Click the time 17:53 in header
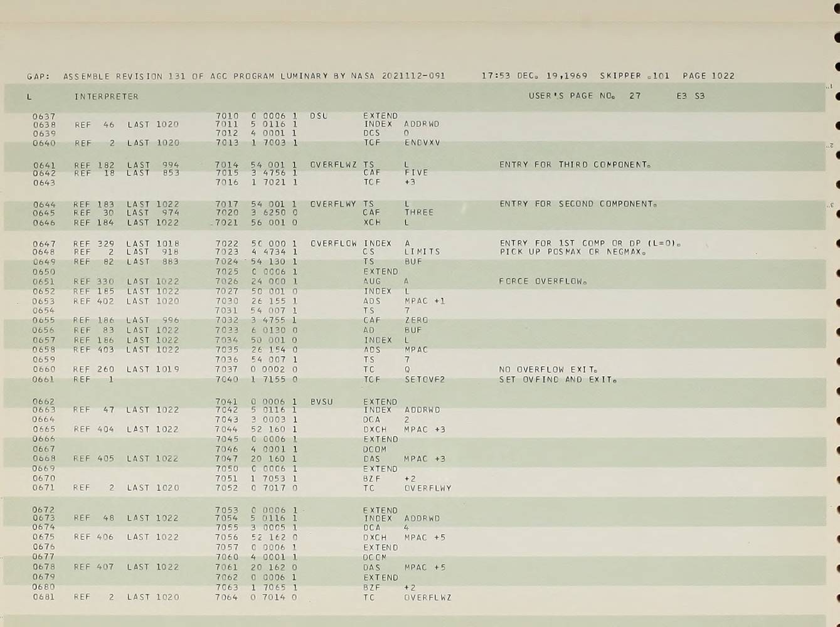The height and width of the screenshot is (627, 840). pyautogui.click(x=496, y=76)
